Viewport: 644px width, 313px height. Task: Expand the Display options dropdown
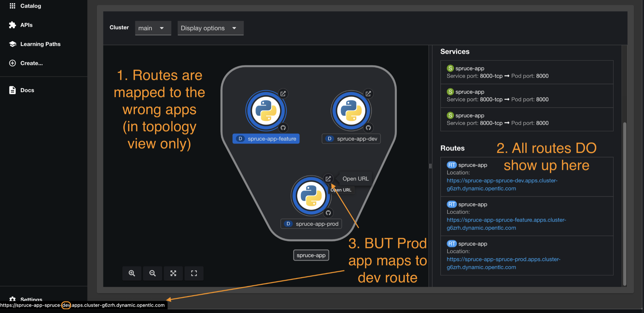(x=210, y=28)
